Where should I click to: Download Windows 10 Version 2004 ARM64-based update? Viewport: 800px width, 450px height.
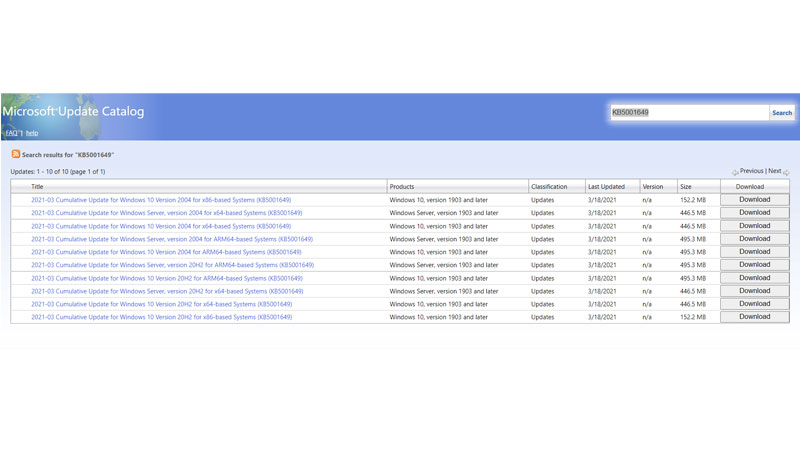pyautogui.click(x=755, y=252)
